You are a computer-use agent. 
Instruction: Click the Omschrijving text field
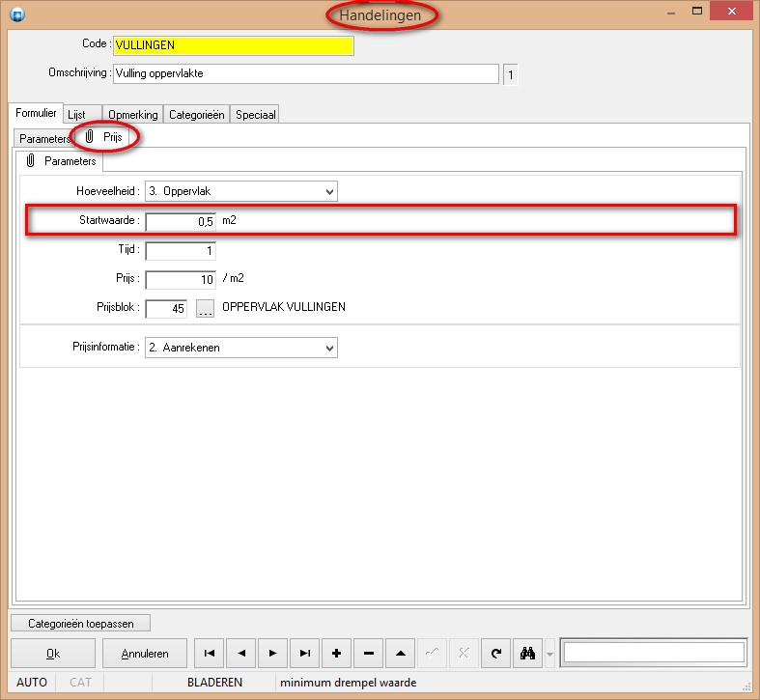tap(306, 73)
